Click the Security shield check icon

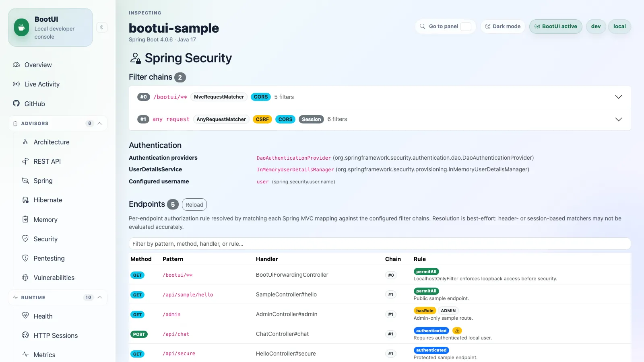[x=25, y=239]
